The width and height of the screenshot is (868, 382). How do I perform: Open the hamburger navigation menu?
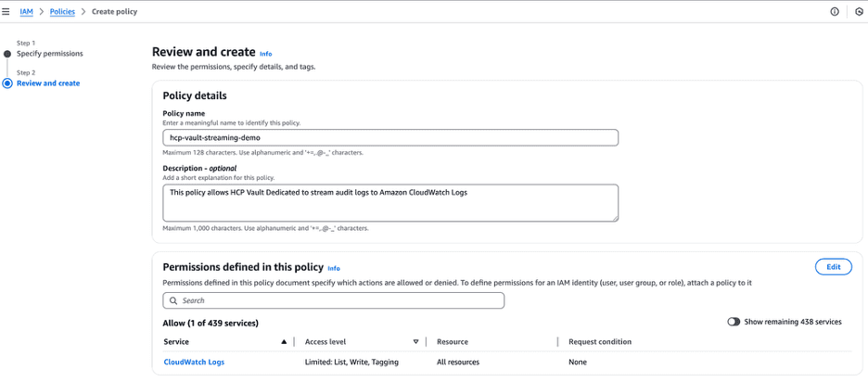(x=6, y=12)
